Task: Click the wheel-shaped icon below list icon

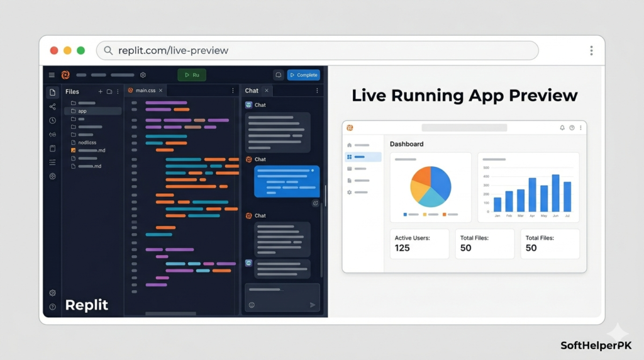Action: point(53,176)
